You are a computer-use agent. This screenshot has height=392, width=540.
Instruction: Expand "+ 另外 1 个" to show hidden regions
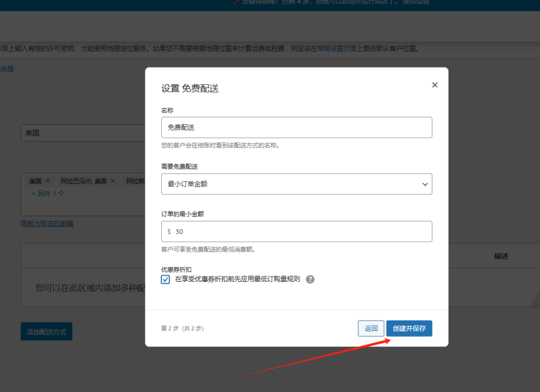point(47,193)
